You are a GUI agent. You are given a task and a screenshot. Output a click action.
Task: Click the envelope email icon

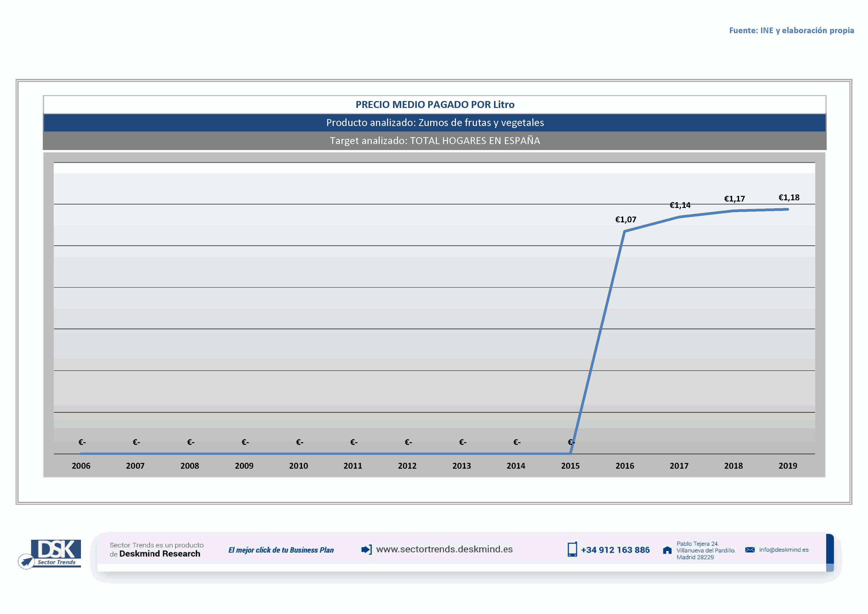click(x=750, y=550)
